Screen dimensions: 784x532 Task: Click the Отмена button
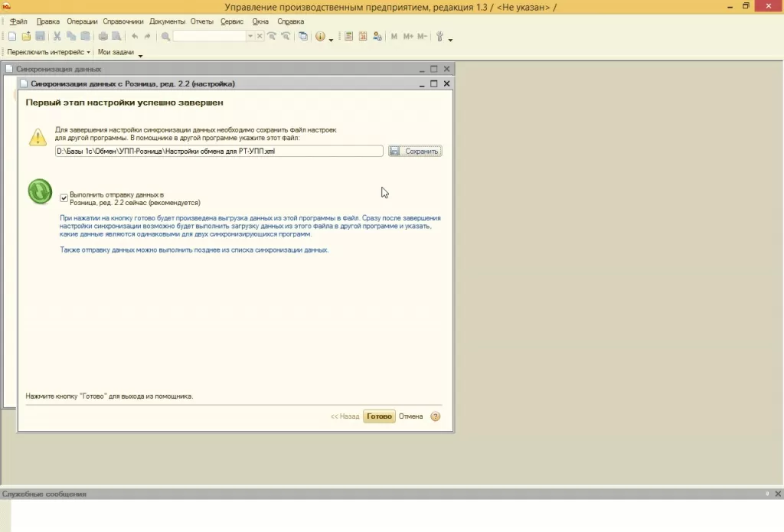[410, 416]
